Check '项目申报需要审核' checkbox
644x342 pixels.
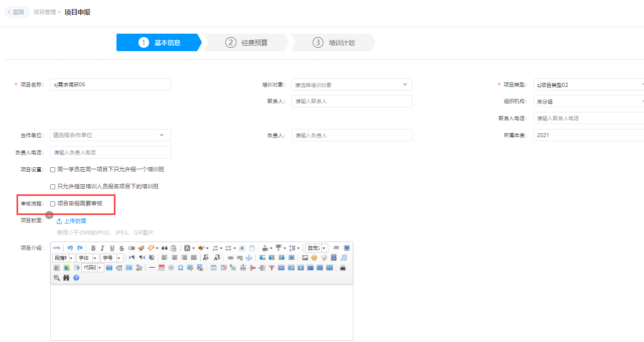coord(53,204)
